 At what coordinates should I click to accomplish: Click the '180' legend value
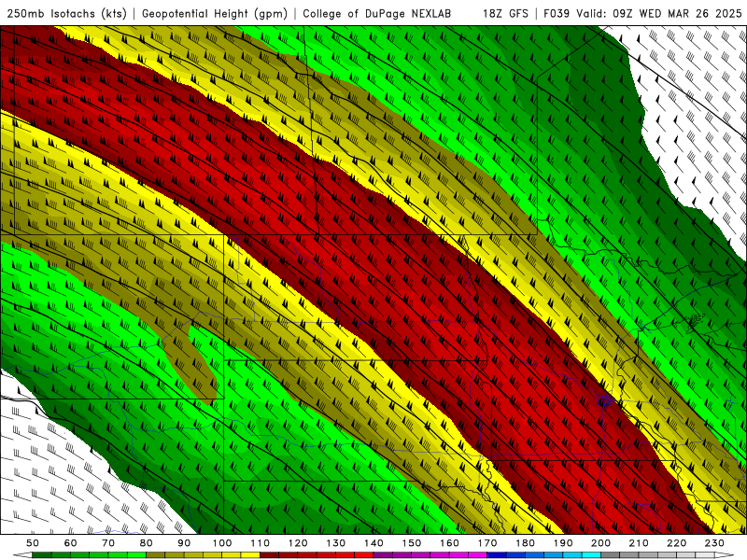coord(525,543)
